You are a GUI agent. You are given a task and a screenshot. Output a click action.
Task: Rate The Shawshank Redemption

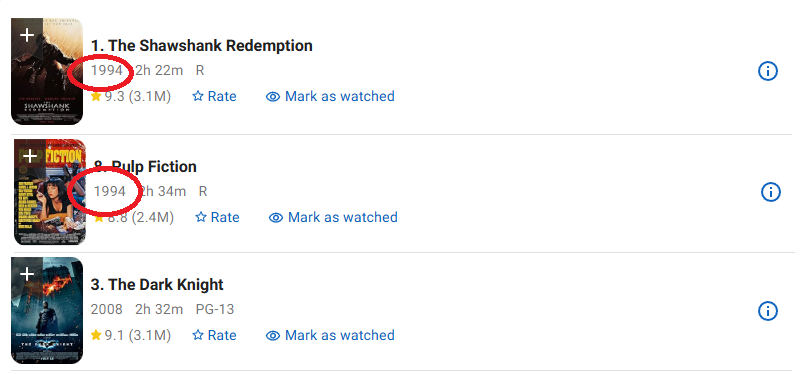(214, 96)
